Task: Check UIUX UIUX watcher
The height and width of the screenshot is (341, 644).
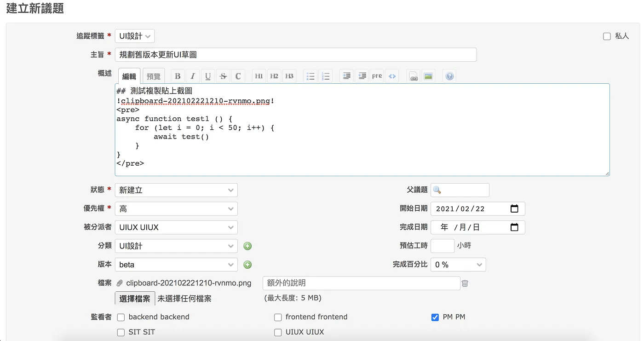Action: click(x=278, y=332)
